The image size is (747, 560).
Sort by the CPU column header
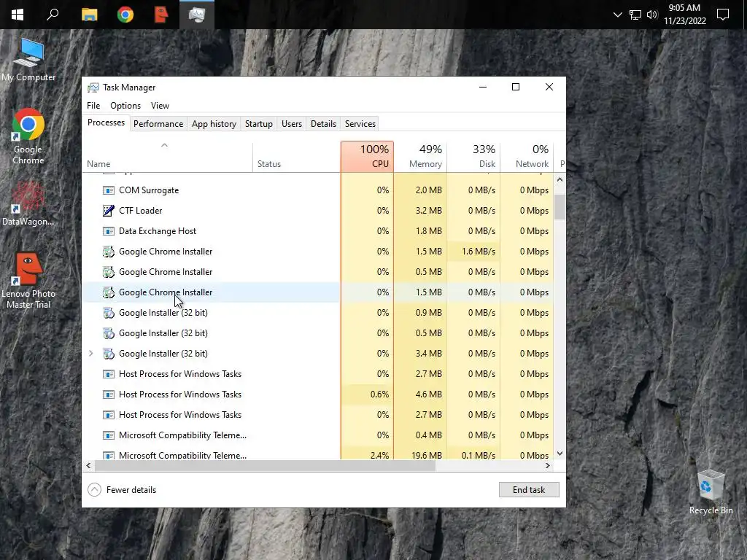tap(368, 157)
